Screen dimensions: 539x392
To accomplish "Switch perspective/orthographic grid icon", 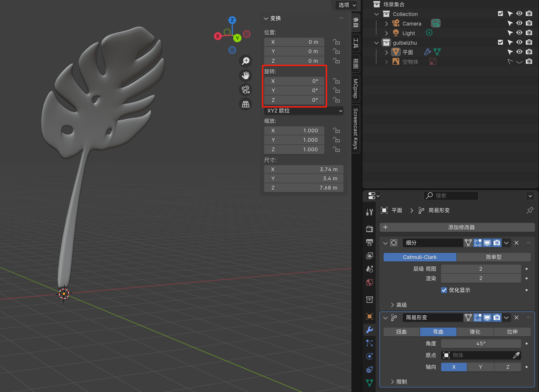I will coord(246,104).
